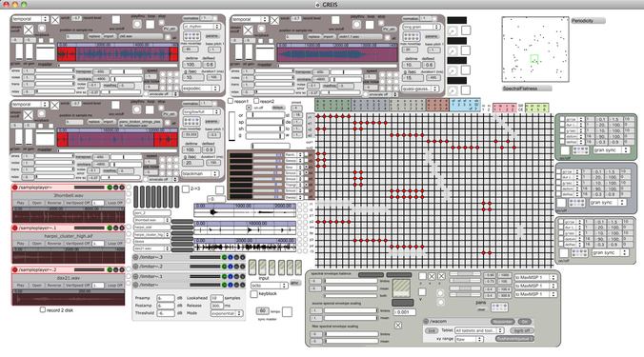The width and height of the screenshot is (644, 357).
Task: Click the collapse icon on bottom /limiter~ header
Action: tap(135, 285)
